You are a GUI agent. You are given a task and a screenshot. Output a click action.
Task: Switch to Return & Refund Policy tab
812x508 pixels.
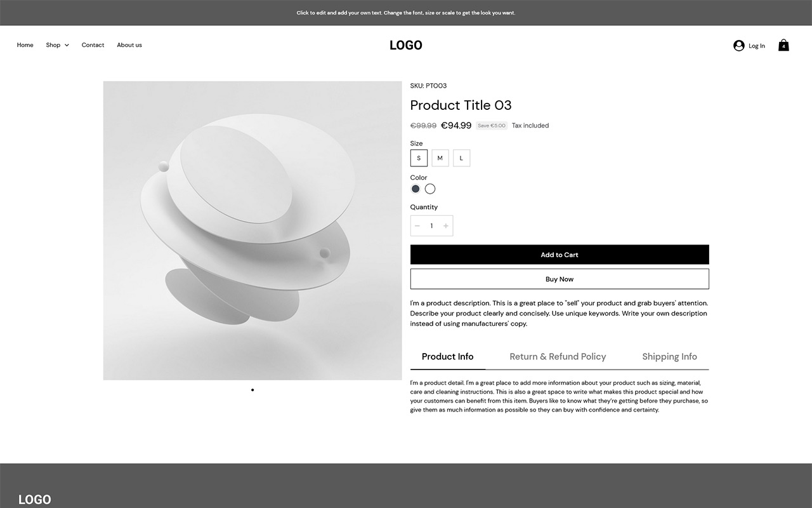pos(558,356)
